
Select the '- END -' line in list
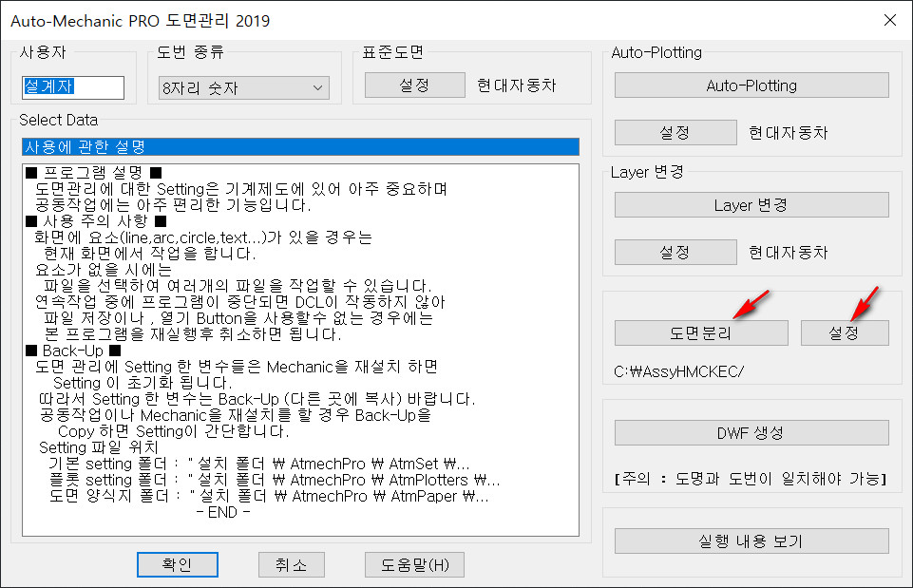coord(222,512)
